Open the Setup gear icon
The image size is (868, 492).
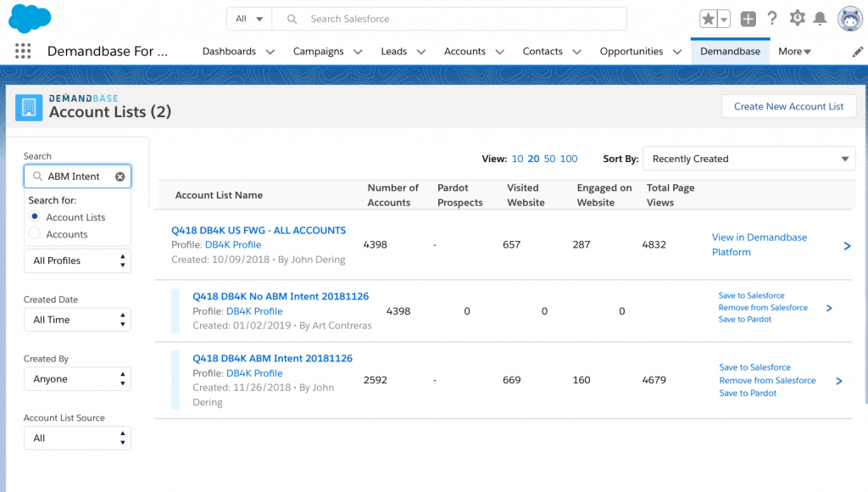[797, 19]
